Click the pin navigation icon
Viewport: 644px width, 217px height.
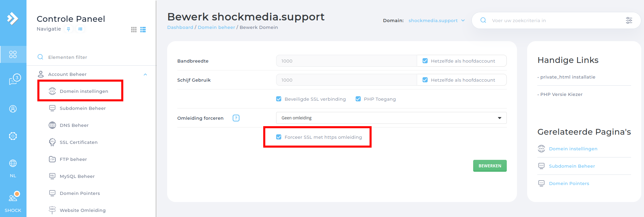coord(69,29)
